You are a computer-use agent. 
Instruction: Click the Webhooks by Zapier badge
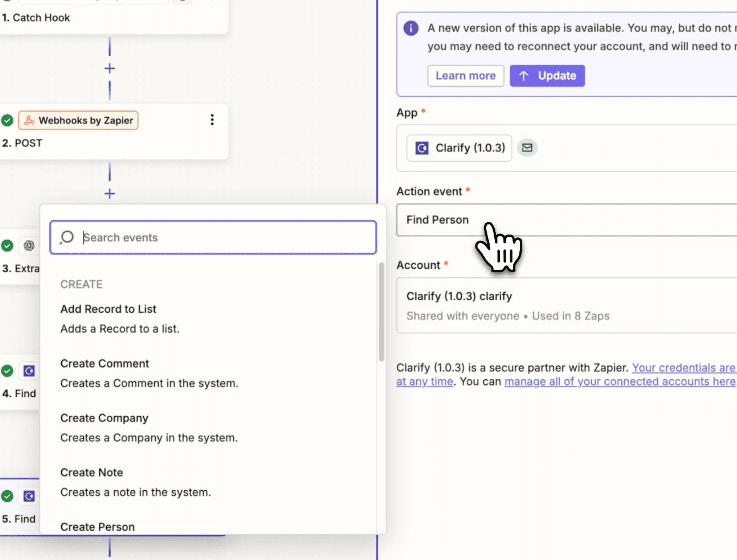pos(78,120)
